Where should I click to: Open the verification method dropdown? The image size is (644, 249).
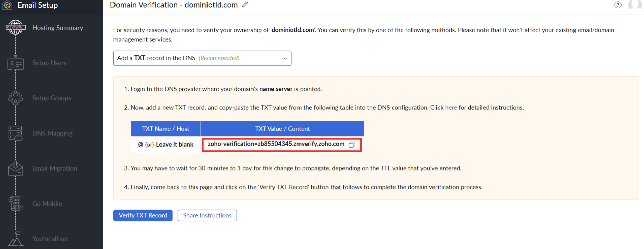[x=202, y=58]
